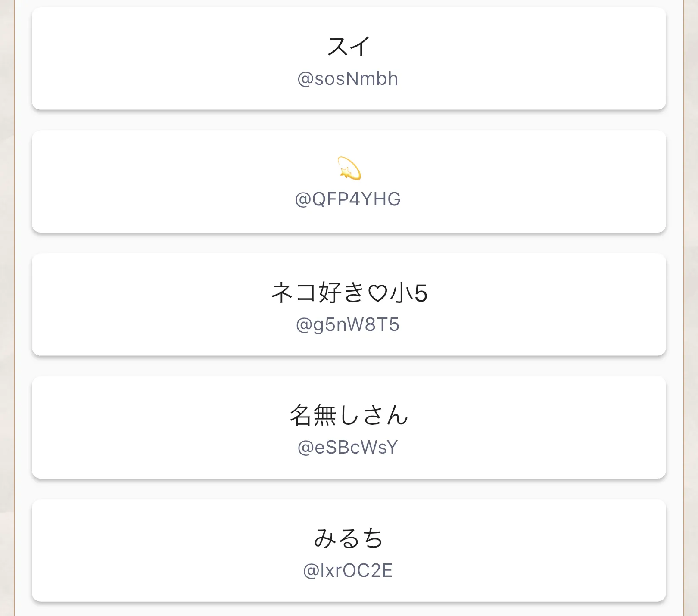Click the 小5 text in third card
Viewport: 698px width, 616px height.
pyautogui.click(x=409, y=294)
